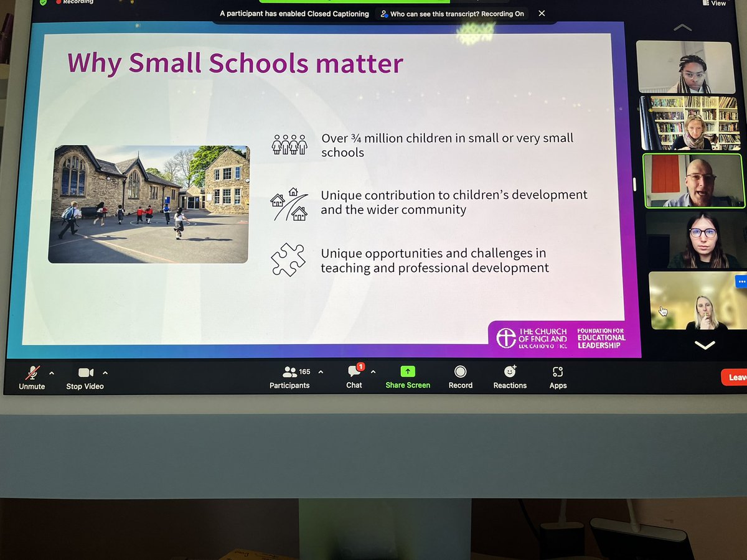Click the houses and road icon on slide
Viewport: 747px width, 560px height.
[289, 204]
